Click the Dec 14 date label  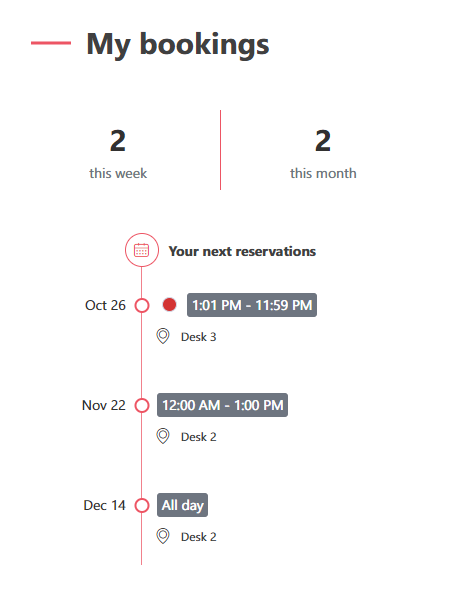coord(104,505)
